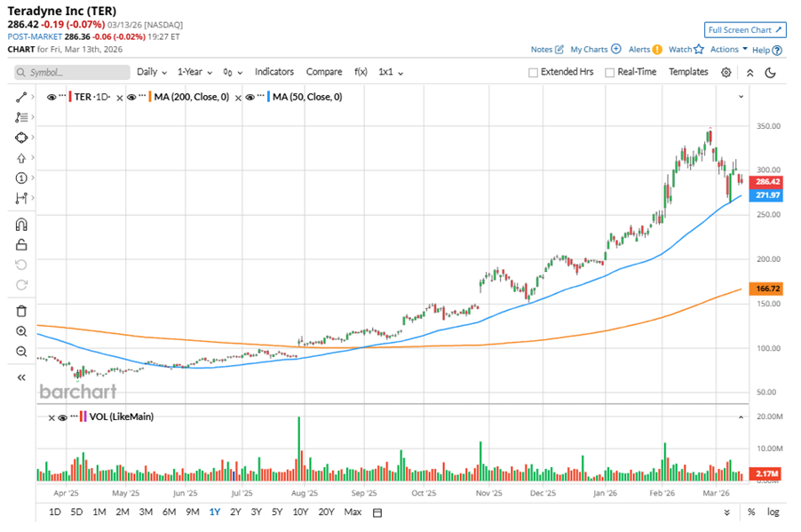
Task: Open the Templates menu
Action: (688, 72)
